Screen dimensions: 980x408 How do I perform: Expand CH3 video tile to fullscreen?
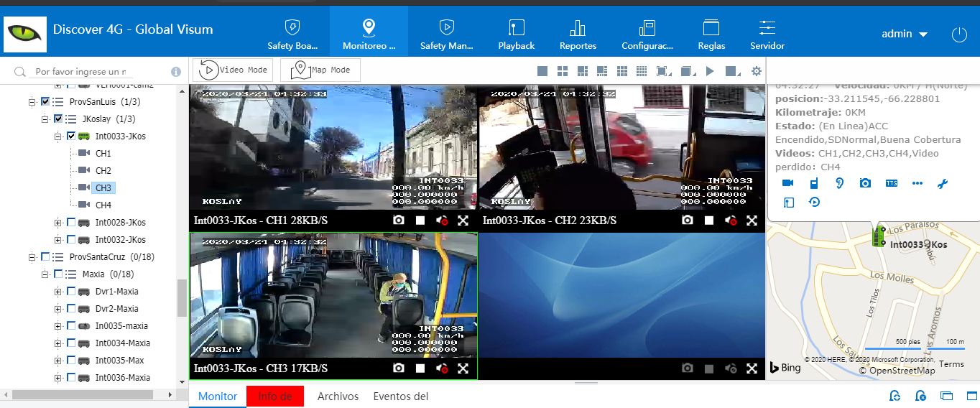tap(463, 368)
